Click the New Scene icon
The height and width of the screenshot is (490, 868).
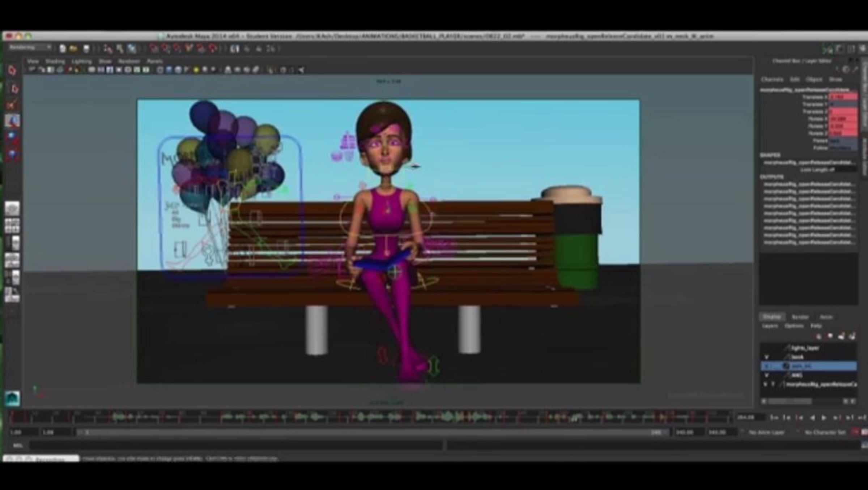[63, 48]
